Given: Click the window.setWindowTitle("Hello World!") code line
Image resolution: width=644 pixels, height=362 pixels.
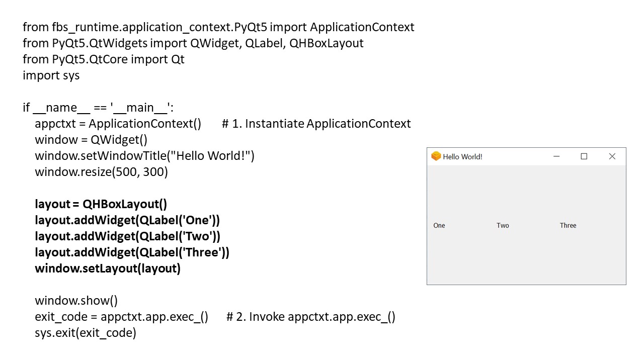Looking at the screenshot, I should (144, 156).
